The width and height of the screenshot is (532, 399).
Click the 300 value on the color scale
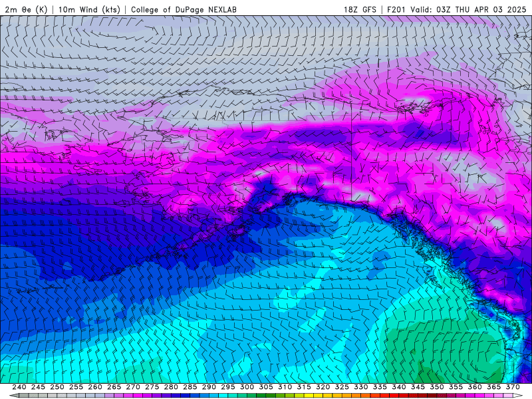247,387
